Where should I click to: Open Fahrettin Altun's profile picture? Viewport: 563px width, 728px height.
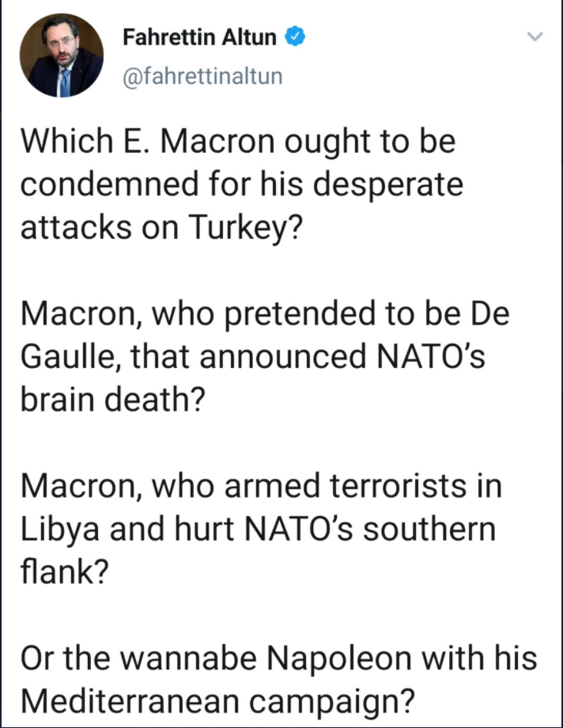pyautogui.click(x=61, y=55)
